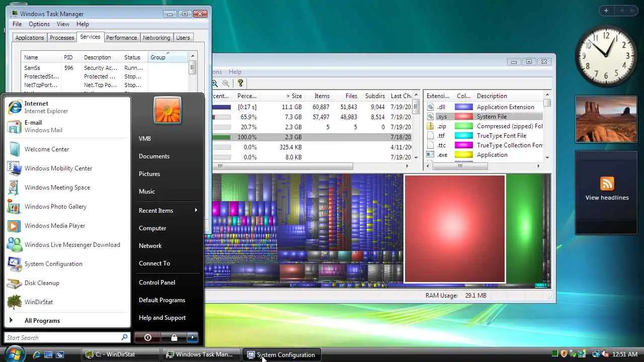Click Switch between windows quick launch icon
Viewport: 644px width, 362px height.
click(60, 354)
